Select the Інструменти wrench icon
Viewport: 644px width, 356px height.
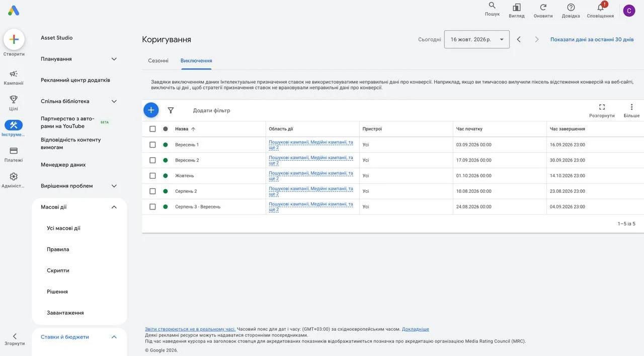tap(14, 125)
